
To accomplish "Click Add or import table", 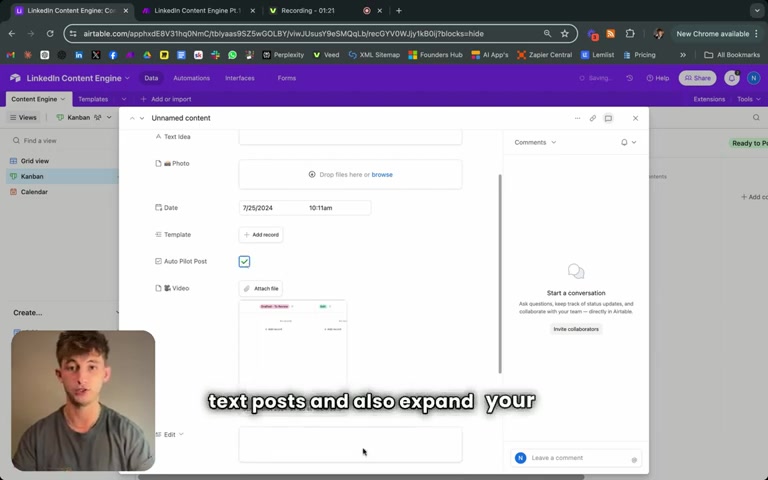I will (x=166, y=99).
